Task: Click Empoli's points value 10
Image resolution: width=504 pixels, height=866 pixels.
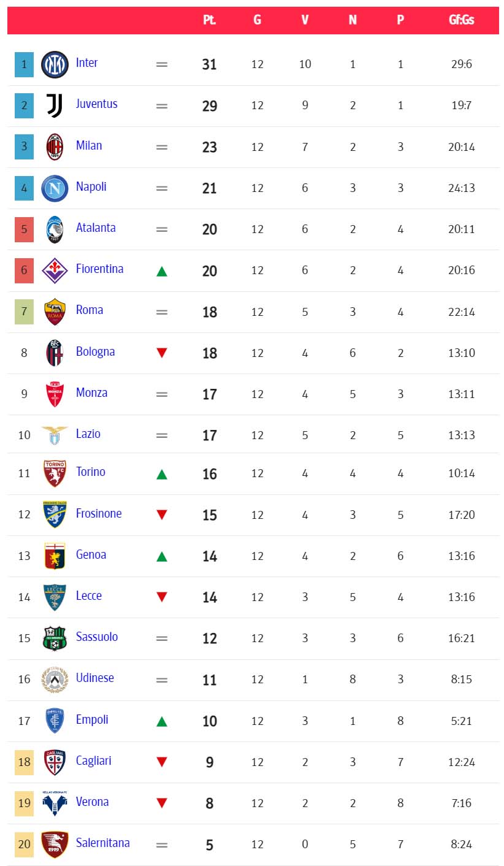Action: [x=210, y=721]
